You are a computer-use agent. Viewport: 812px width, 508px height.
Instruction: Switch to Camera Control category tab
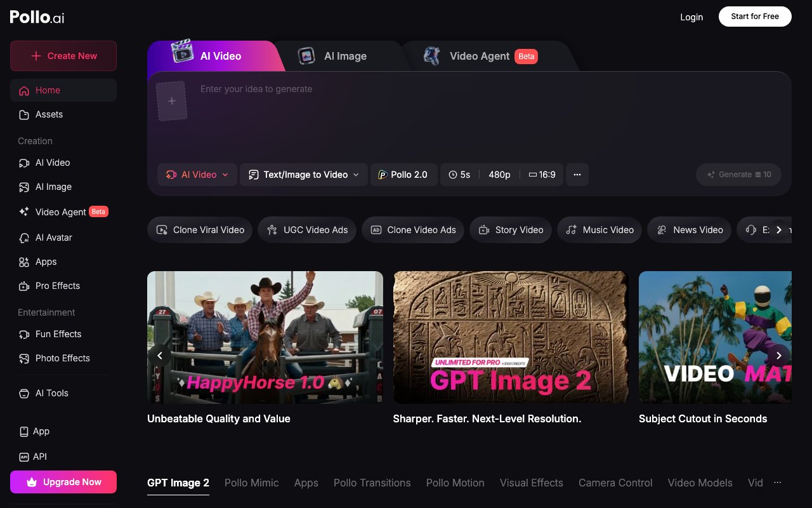click(x=615, y=483)
